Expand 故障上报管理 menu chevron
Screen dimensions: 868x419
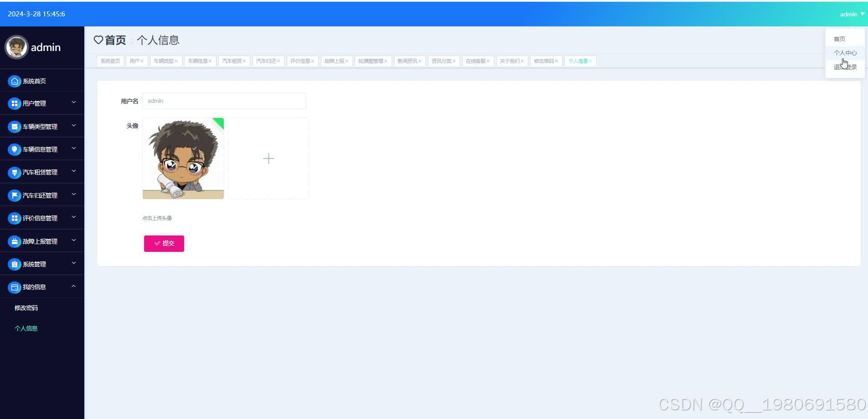tap(74, 240)
